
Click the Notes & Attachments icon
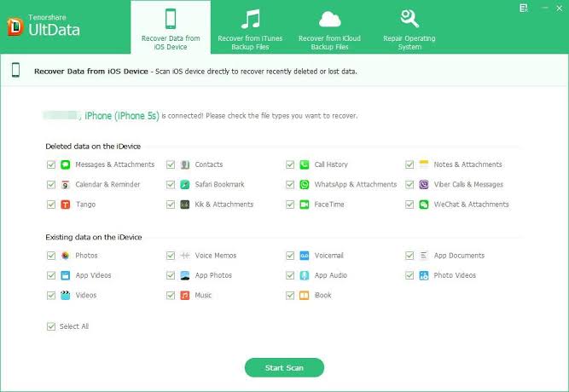pos(423,164)
